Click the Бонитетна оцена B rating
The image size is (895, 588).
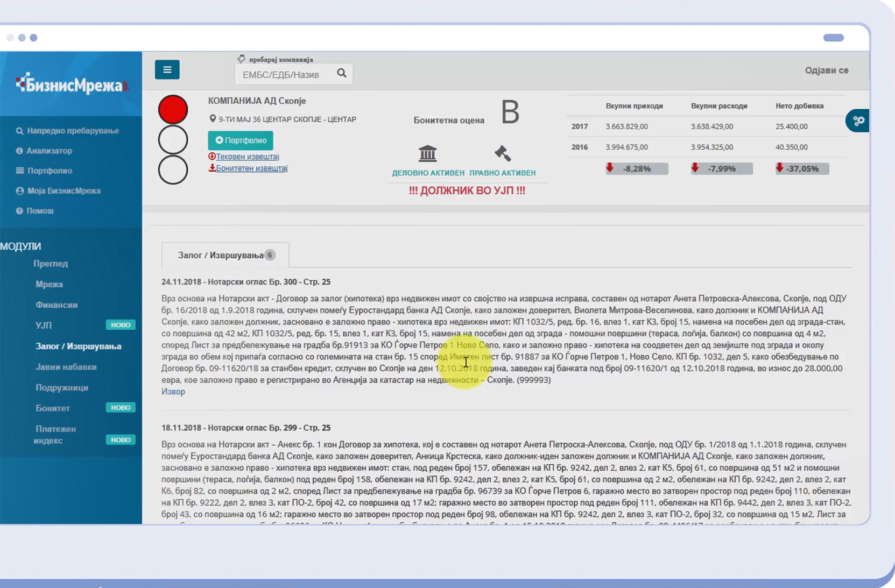pyautogui.click(x=510, y=112)
